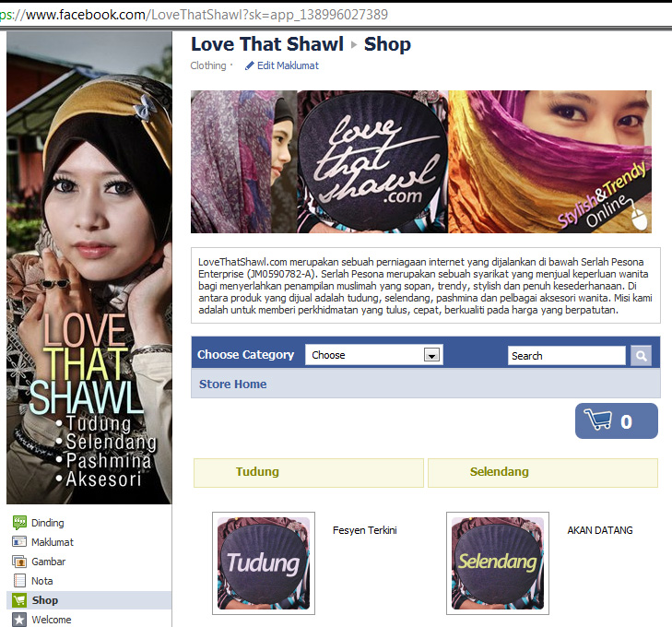Open the shopping cart icon
Viewport: 672px width, 627px height.
[598, 420]
